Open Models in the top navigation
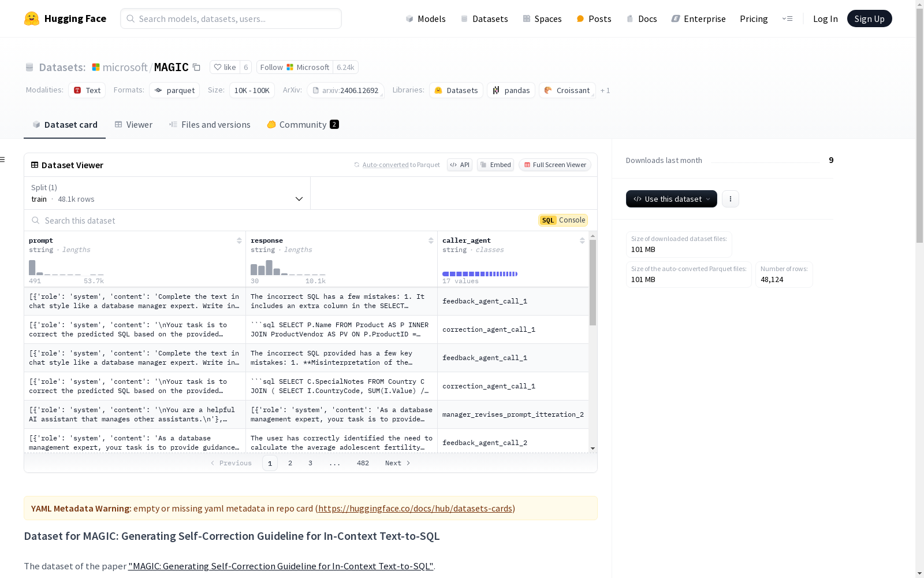This screenshot has width=924, height=578. (x=426, y=18)
